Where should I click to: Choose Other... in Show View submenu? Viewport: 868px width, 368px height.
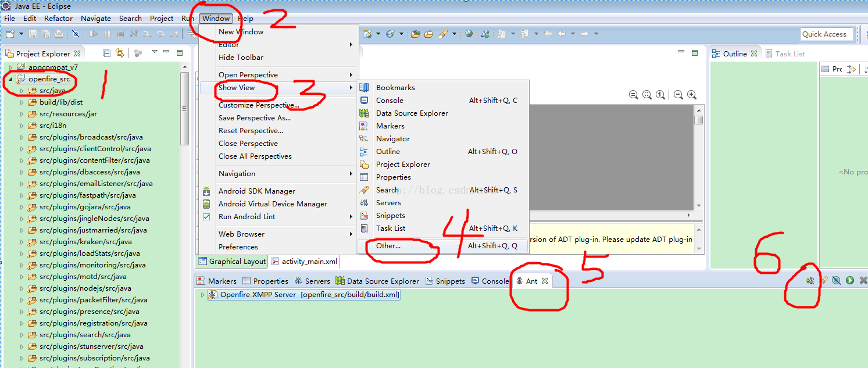pos(442,246)
